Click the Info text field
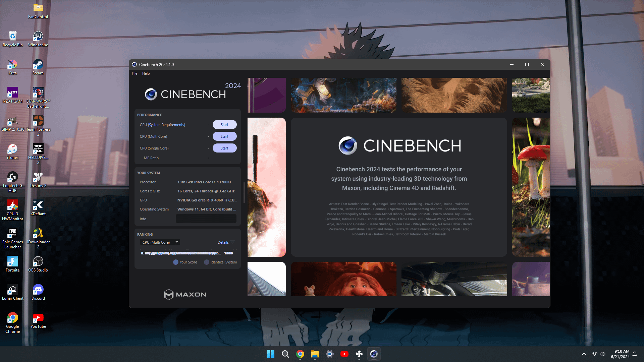This screenshot has height=362, width=644. [206, 219]
